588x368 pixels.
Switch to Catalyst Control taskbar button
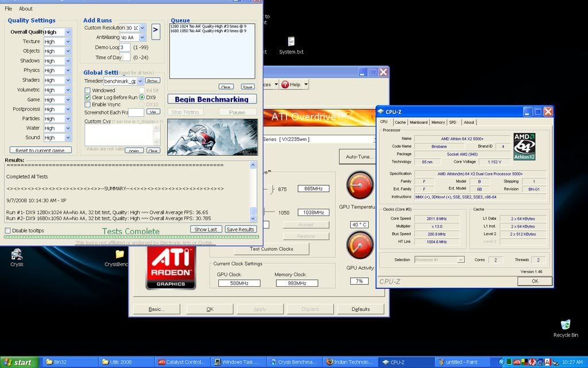tap(182, 362)
